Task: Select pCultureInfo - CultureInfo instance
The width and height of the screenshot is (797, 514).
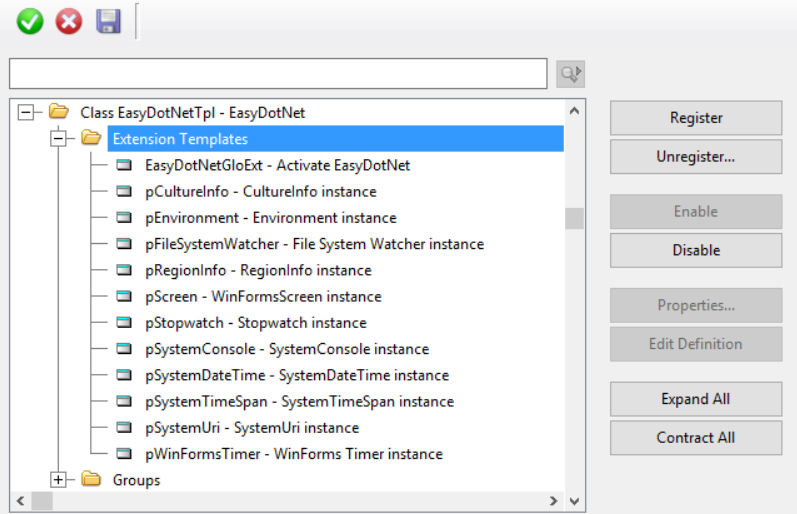Action: (261, 192)
